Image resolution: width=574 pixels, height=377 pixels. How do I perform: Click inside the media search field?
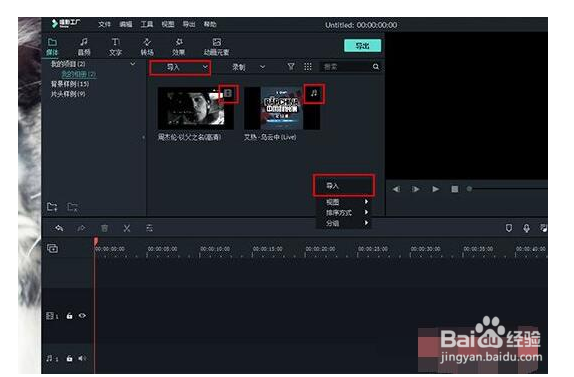click(346, 67)
